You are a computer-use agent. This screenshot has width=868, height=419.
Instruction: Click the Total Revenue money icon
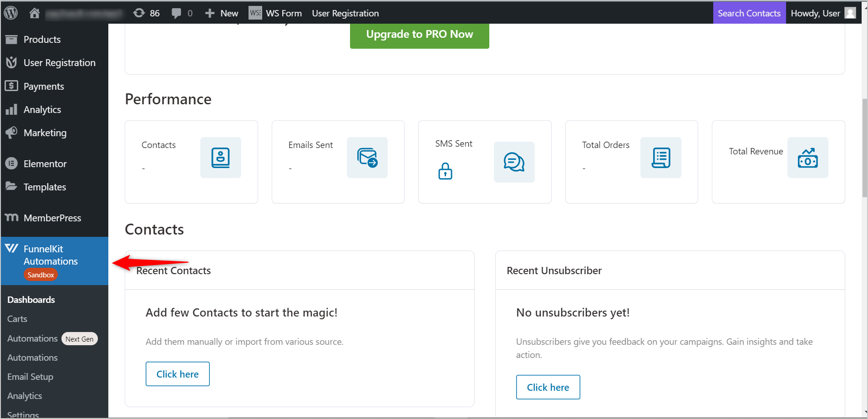click(x=808, y=158)
